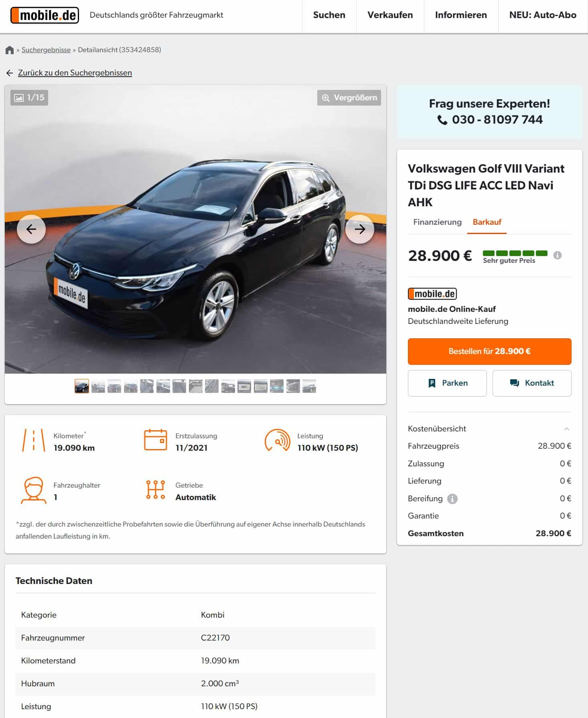This screenshot has width=588, height=718.
Task: Click the mobile.de logo in header
Action: 45,15
